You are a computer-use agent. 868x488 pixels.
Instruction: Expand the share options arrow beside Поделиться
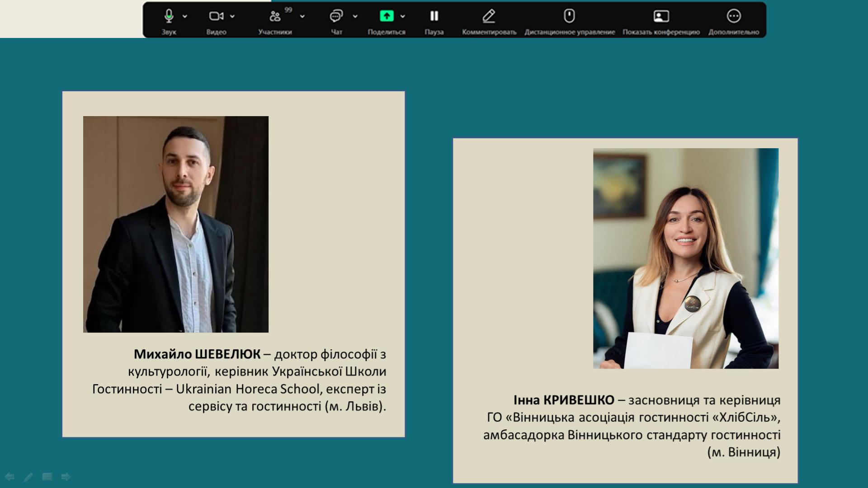(x=403, y=16)
